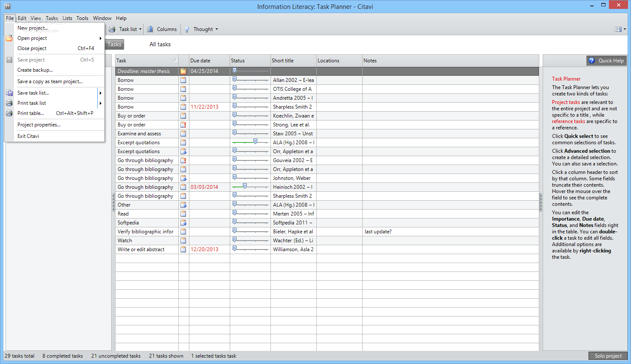
Task: Click the Solo project button
Action: [x=608, y=356]
